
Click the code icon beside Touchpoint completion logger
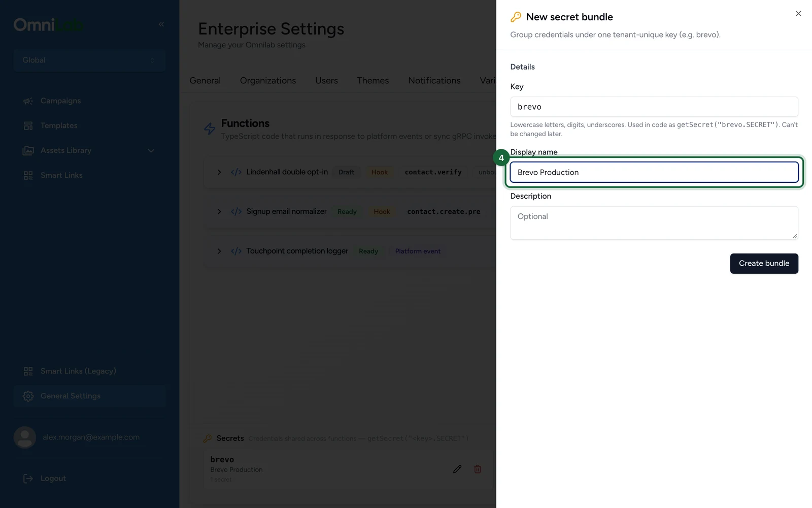[x=236, y=251]
